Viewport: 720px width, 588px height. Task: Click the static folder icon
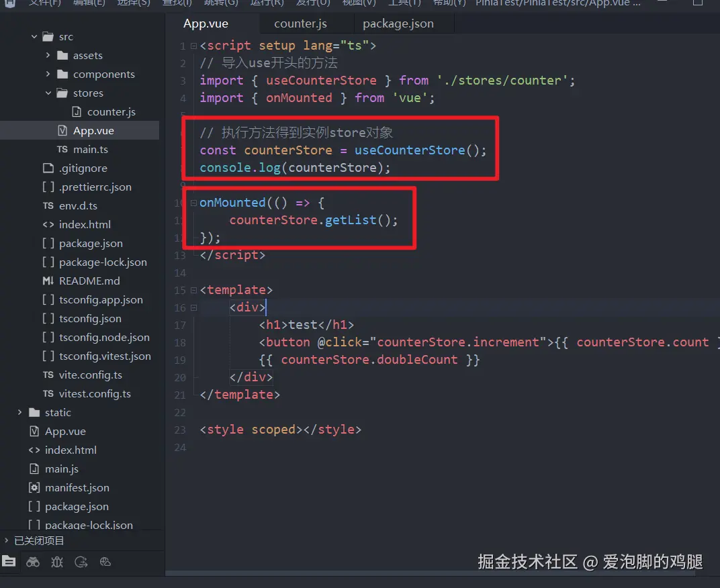pos(34,413)
